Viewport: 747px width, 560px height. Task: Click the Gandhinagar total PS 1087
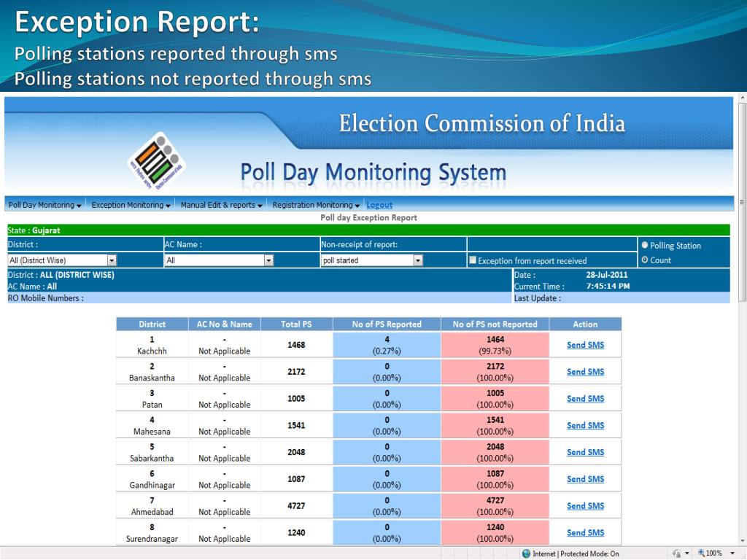point(296,479)
